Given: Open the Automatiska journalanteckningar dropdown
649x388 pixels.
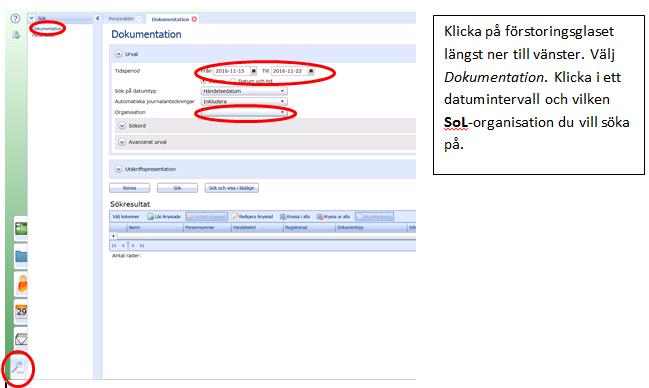Looking at the screenshot, I should coord(244,101).
